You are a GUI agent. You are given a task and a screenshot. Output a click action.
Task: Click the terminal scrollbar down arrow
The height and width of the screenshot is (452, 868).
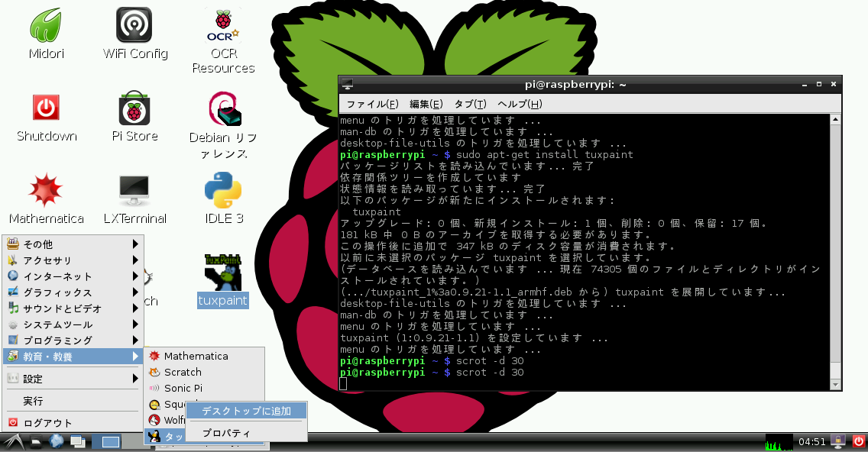(x=835, y=385)
